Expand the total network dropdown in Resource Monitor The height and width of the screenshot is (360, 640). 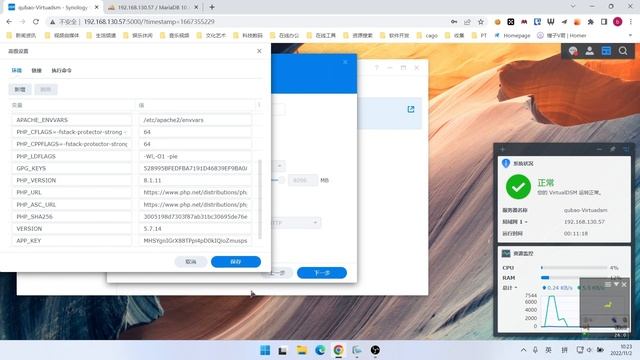tap(516, 288)
